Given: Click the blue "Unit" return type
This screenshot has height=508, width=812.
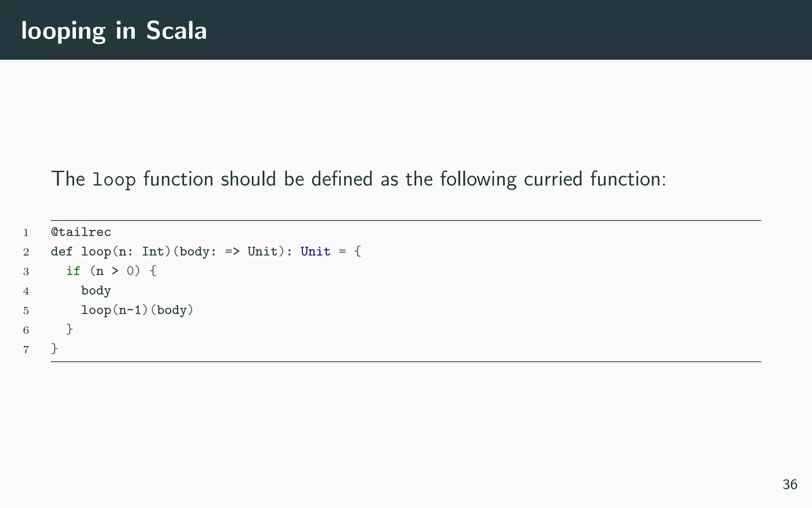Looking at the screenshot, I should pos(315,251).
